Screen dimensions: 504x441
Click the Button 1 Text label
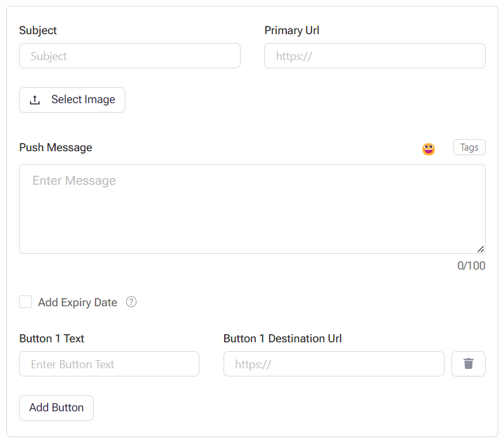click(52, 339)
